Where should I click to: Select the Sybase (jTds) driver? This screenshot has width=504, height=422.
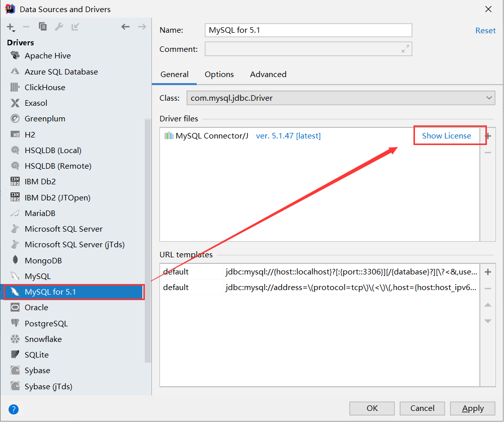point(72,386)
